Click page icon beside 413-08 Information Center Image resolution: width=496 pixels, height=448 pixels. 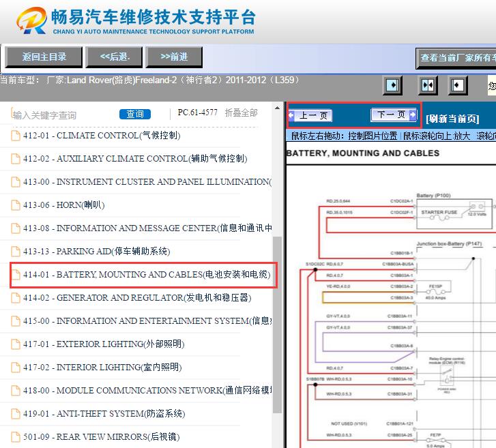click(16, 228)
